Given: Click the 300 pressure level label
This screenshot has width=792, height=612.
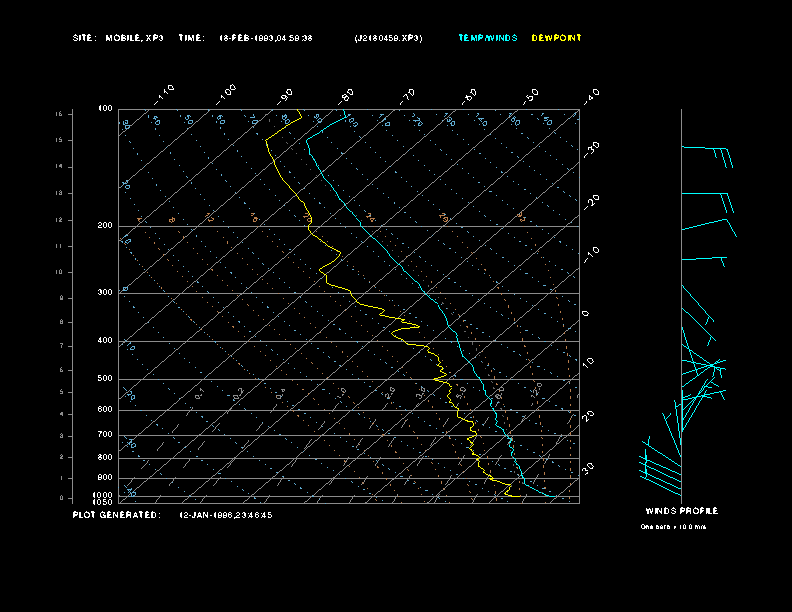Looking at the screenshot, I should 105,293.
